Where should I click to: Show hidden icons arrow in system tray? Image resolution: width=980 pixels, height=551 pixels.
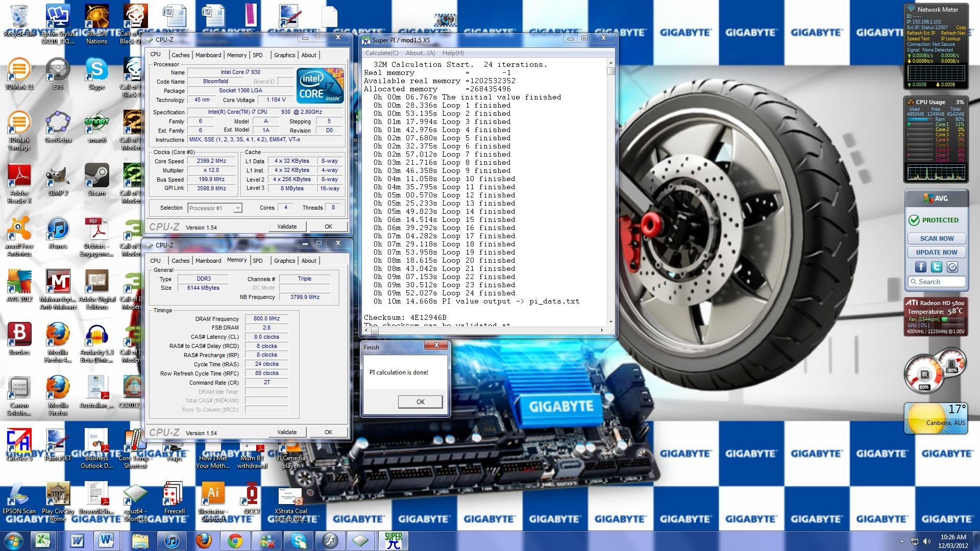(902, 541)
